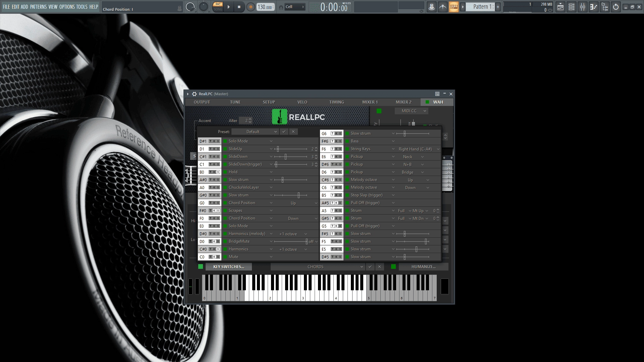
Task: Toggle the metronome icon
Action: (431, 7)
